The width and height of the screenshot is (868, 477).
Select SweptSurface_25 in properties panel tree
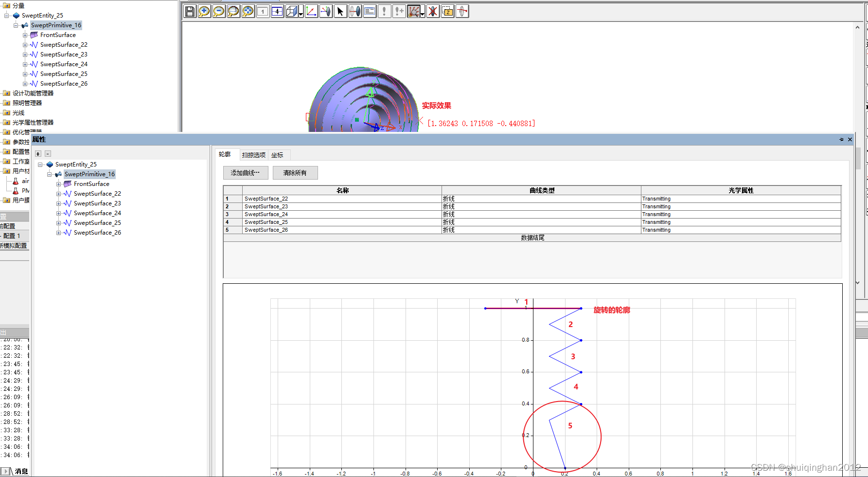click(97, 223)
